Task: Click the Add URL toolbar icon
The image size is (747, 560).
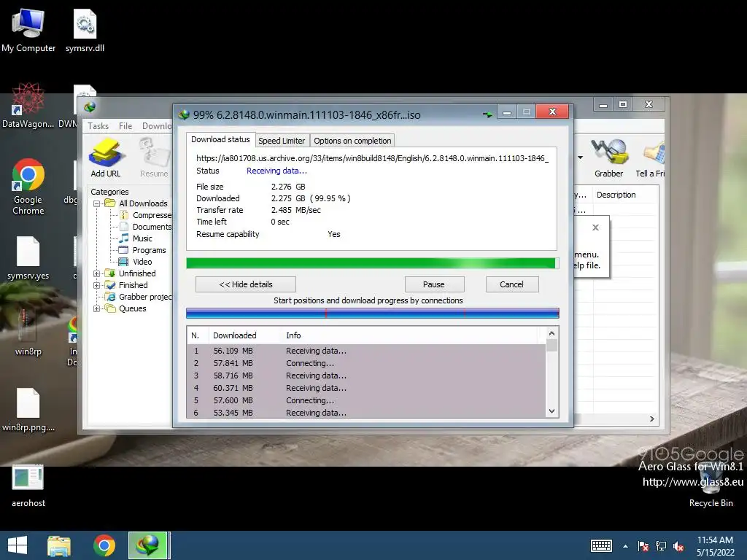Action: click(x=106, y=157)
